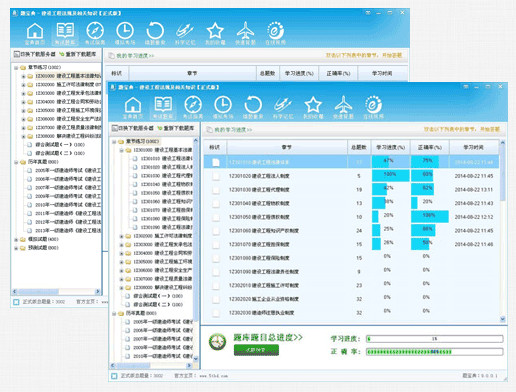The width and height of the screenshot is (516, 392).
Task: Open the 我的学习进度>> link in front window
Action: click(x=233, y=130)
